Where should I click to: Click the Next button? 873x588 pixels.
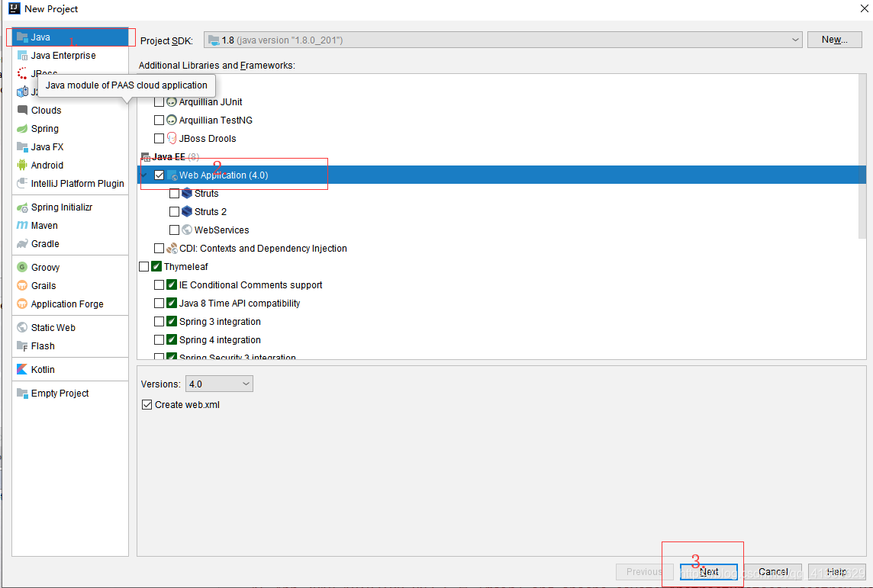(709, 572)
